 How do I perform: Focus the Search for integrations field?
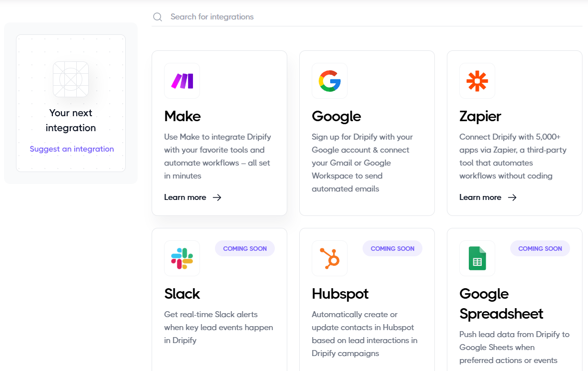click(367, 17)
